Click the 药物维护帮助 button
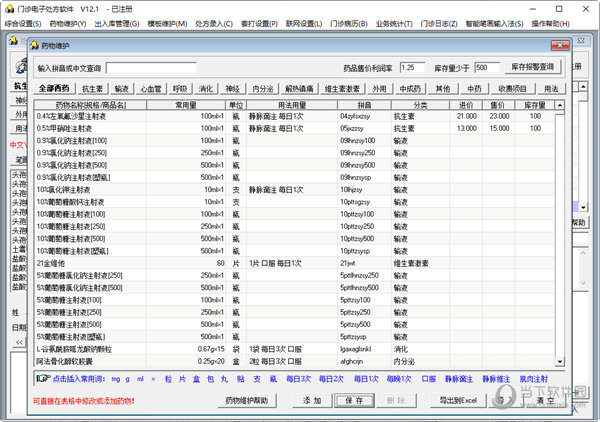This screenshot has width=600, height=422. (247, 401)
